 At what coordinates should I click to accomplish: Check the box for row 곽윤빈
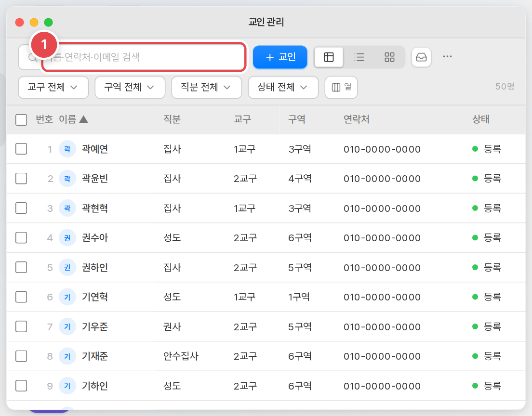21,178
